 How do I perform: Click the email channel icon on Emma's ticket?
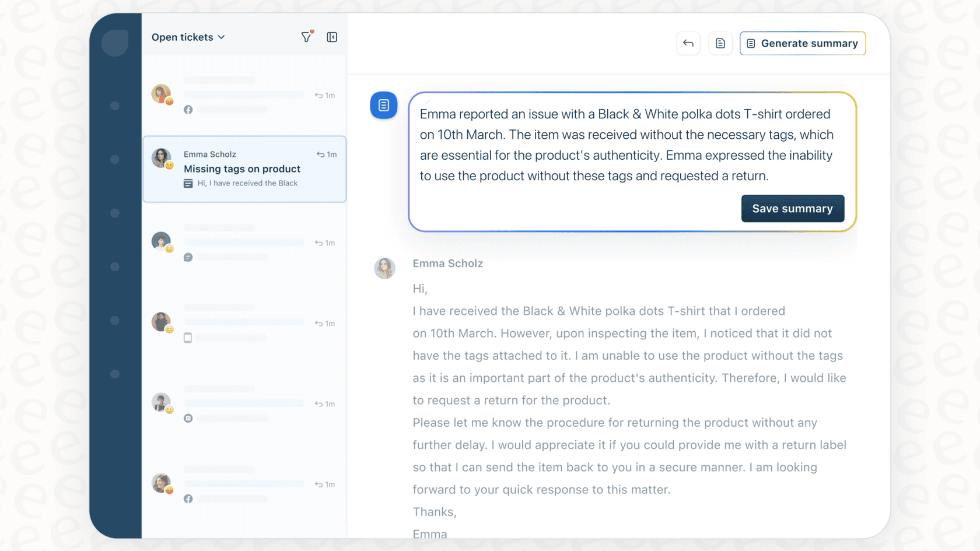[x=188, y=184]
